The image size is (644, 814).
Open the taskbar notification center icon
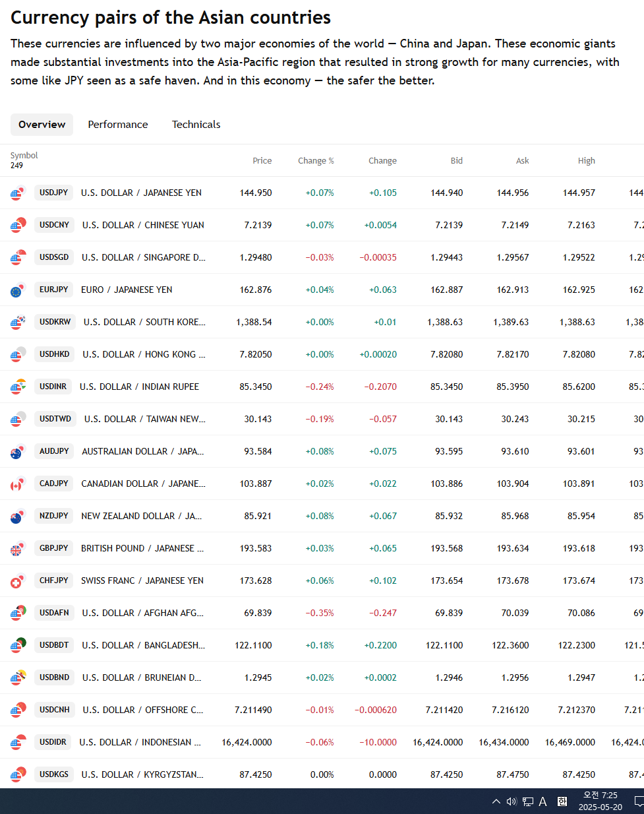click(639, 801)
